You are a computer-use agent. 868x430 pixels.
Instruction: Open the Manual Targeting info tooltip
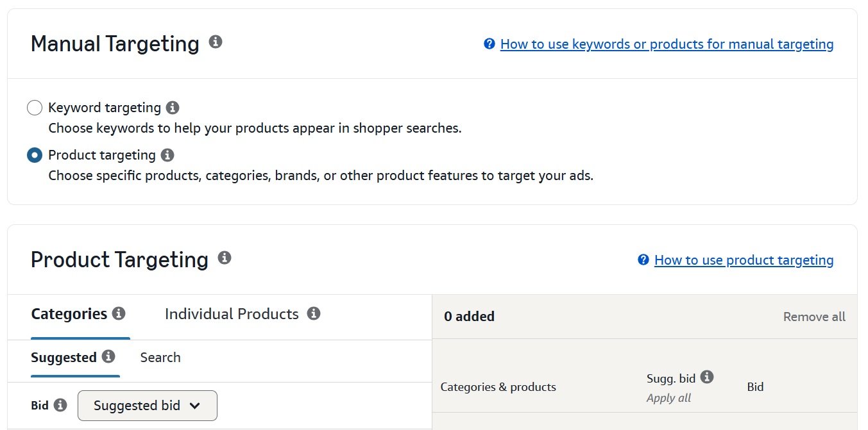pyautogui.click(x=216, y=40)
